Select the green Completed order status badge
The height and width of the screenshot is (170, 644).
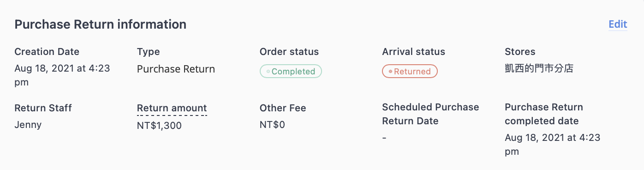[x=291, y=71]
